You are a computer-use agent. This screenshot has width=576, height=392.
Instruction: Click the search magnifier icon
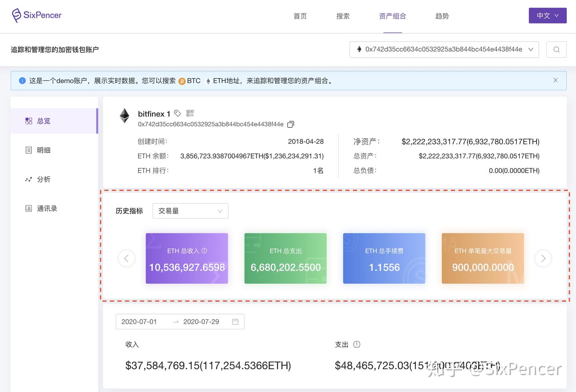tap(556, 49)
